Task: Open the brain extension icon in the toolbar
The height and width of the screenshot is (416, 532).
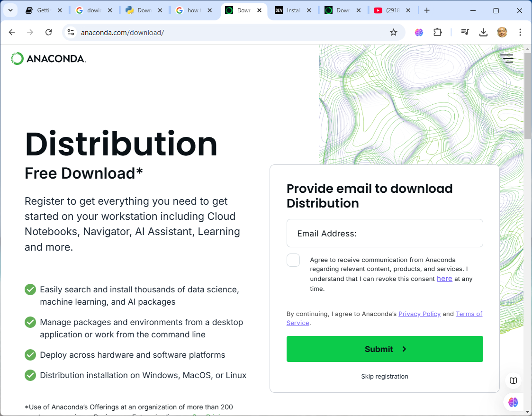Action: point(419,32)
